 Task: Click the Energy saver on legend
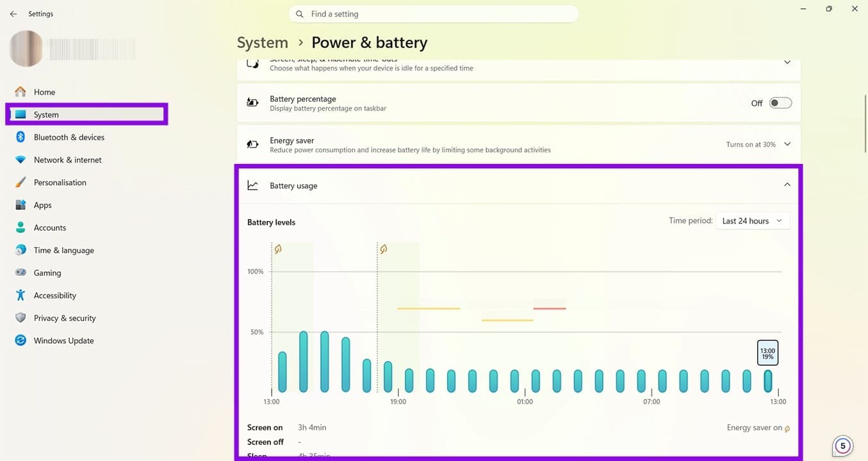[758, 428]
